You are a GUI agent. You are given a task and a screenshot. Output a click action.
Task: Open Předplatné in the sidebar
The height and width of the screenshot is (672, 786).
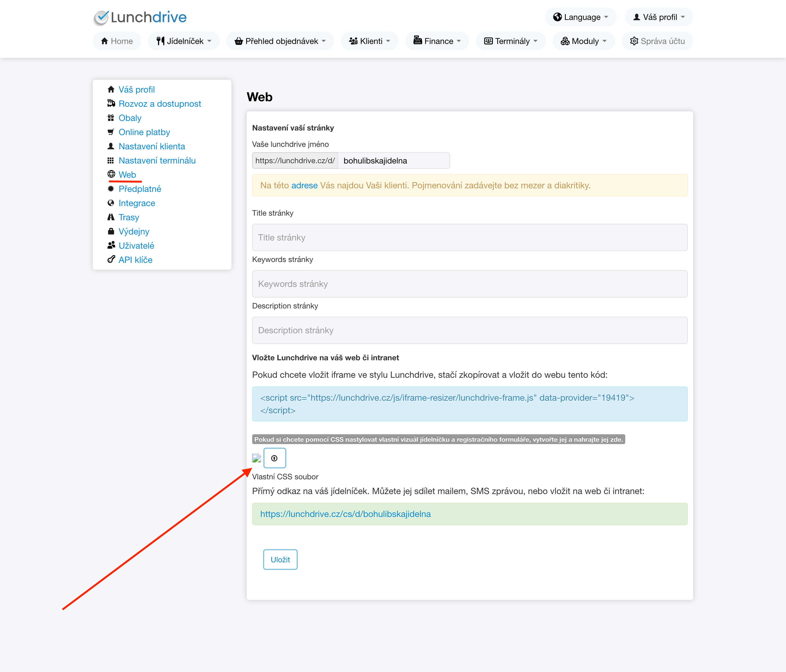[x=140, y=189]
